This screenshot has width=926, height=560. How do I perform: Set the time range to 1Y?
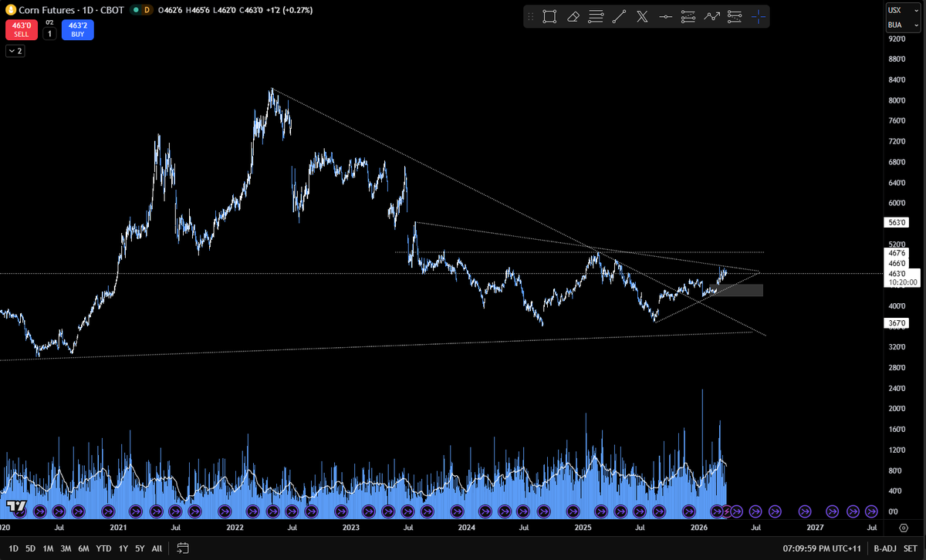(x=123, y=548)
